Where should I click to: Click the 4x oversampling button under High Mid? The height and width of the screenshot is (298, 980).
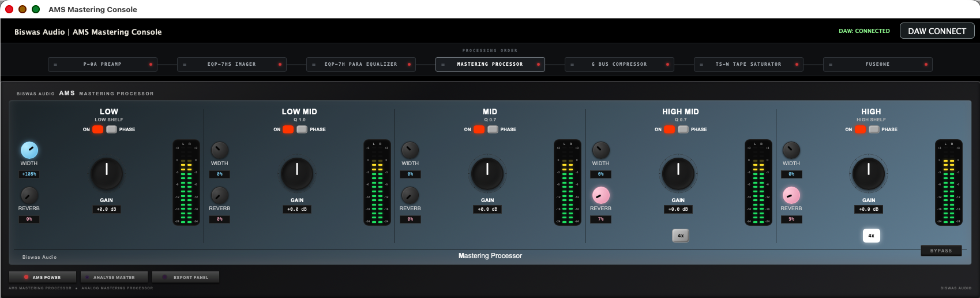681,236
